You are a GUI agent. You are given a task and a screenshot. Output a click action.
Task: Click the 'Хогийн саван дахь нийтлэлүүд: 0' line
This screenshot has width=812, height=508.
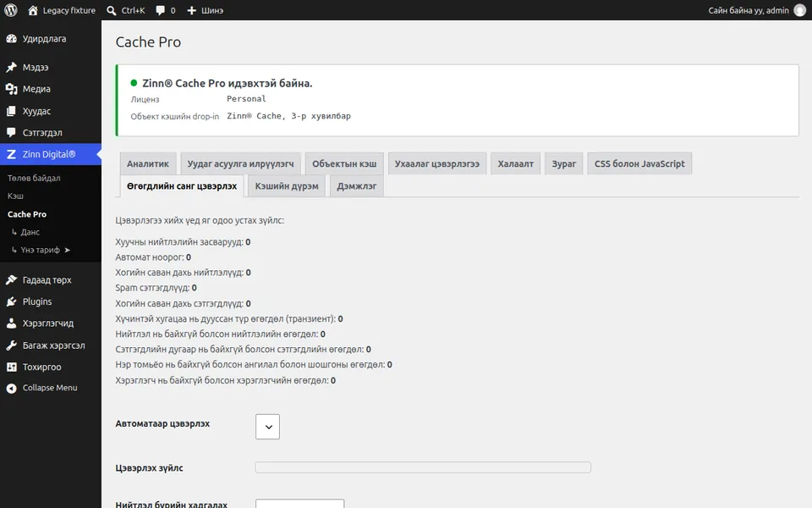pos(183,273)
